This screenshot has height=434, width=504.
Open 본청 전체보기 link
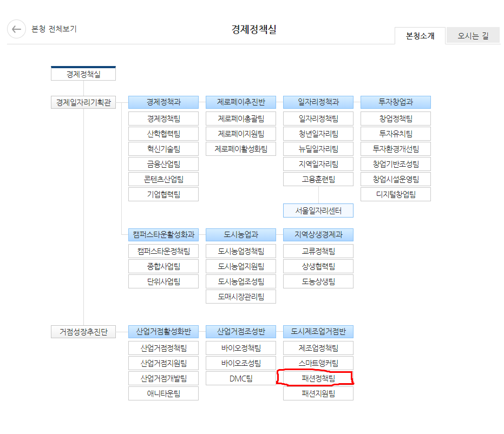[54, 29]
